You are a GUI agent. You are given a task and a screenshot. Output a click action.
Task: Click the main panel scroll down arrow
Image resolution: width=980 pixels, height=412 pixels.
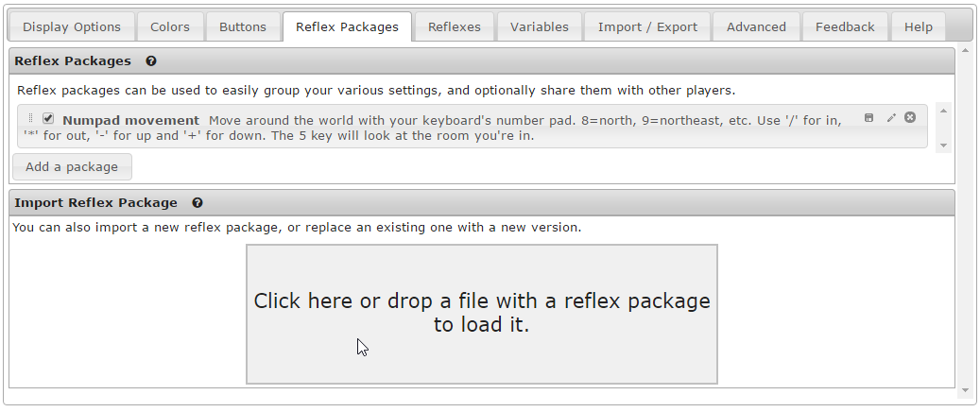coord(964,389)
